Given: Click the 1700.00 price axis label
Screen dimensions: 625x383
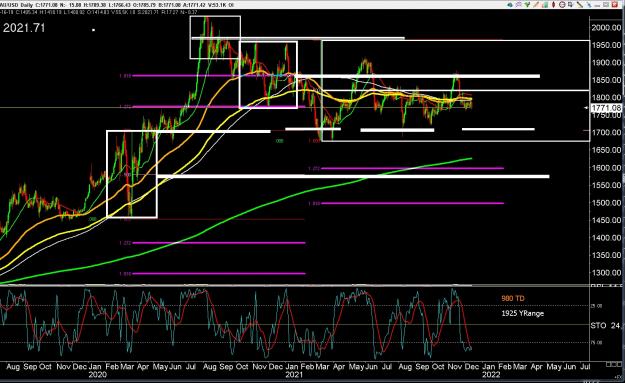Looking at the screenshot, I should tap(607, 132).
